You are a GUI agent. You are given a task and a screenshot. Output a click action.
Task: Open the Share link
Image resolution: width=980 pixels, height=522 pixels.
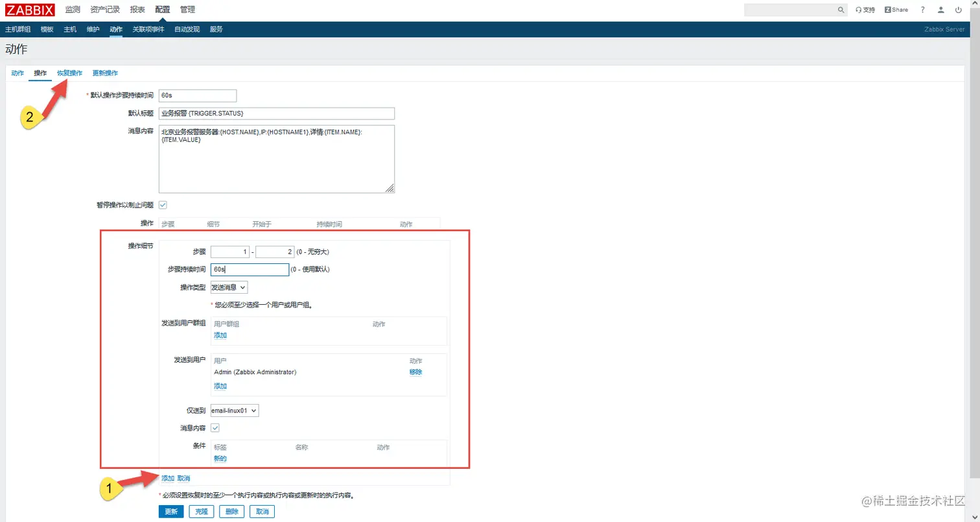(896, 10)
